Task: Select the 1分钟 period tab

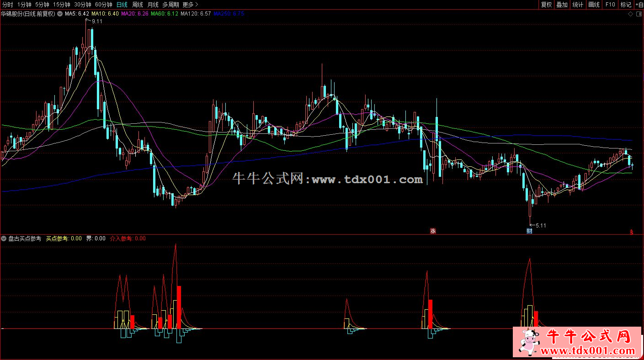Action: coord(24,5)
